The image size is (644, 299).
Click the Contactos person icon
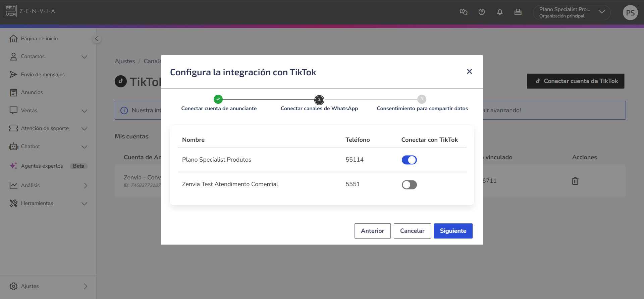pyautogui.click(x=13, y=56)
